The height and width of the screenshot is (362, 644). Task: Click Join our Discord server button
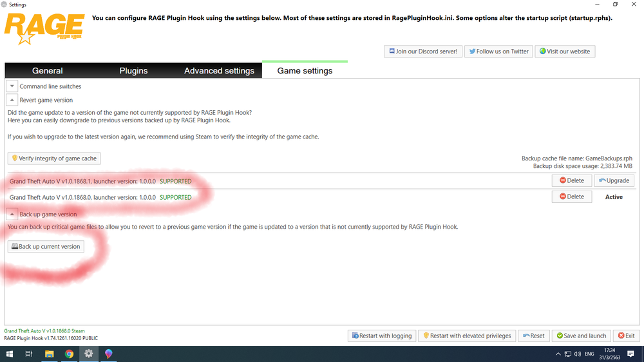(423, 52)
